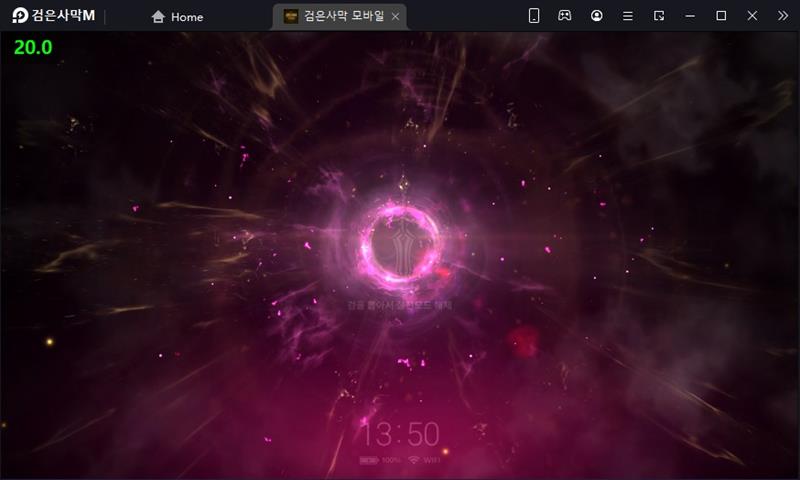Open the user account icon
Image resolution: width=800 pixels, height=480 pixels.
pyautogui.click(x=596, y=16)
